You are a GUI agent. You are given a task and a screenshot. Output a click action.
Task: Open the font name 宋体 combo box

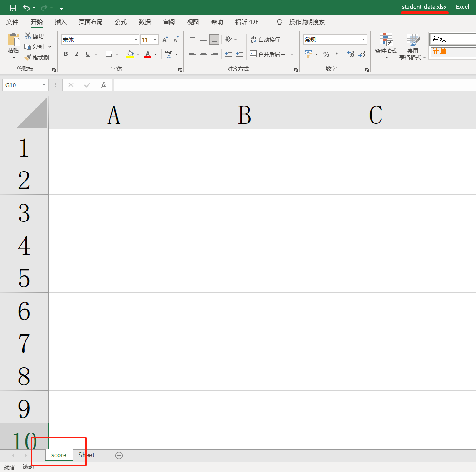point(100,40)
